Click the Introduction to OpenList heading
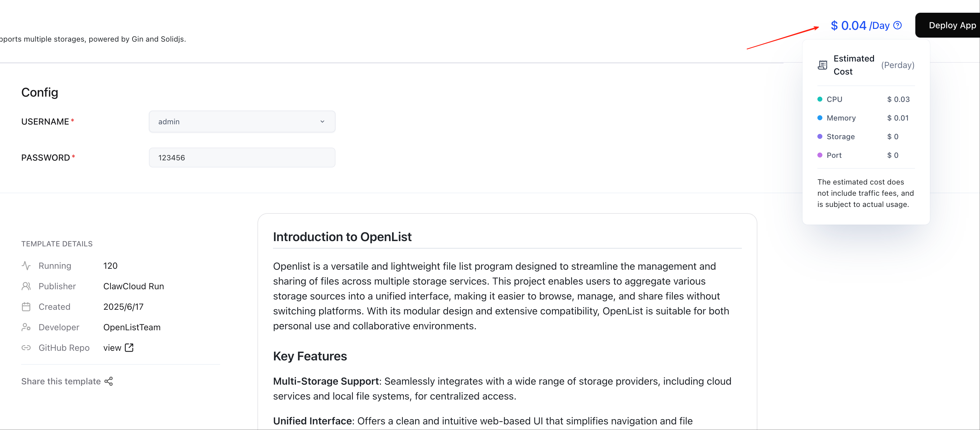This screenshot has width=980, height=430. click(342, 237)
